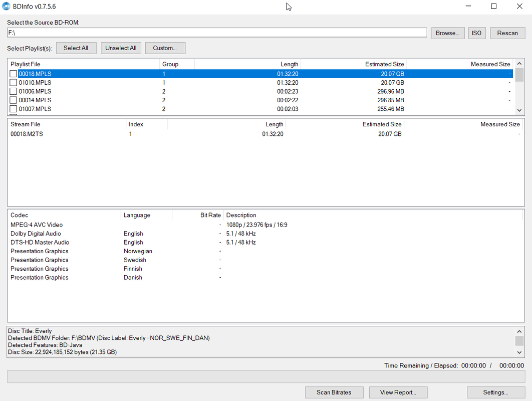
Task: Click the Disc Size line in info box
Action: point(63,352)
